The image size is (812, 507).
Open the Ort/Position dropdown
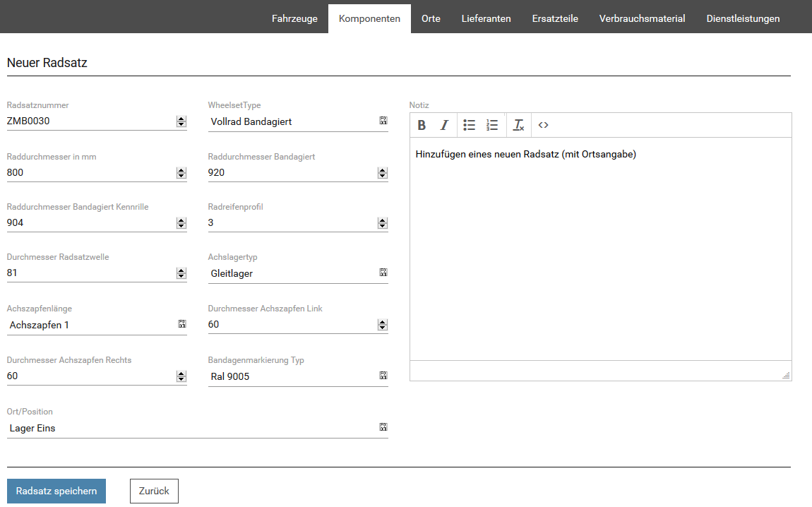coord(383,427)
